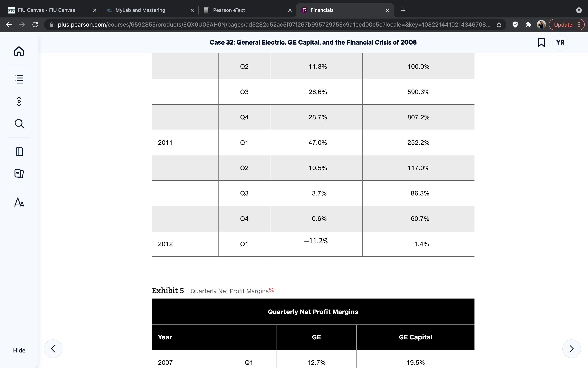Hide the sidebar panel
Screen dimensions: 588x368
[19, 350]
